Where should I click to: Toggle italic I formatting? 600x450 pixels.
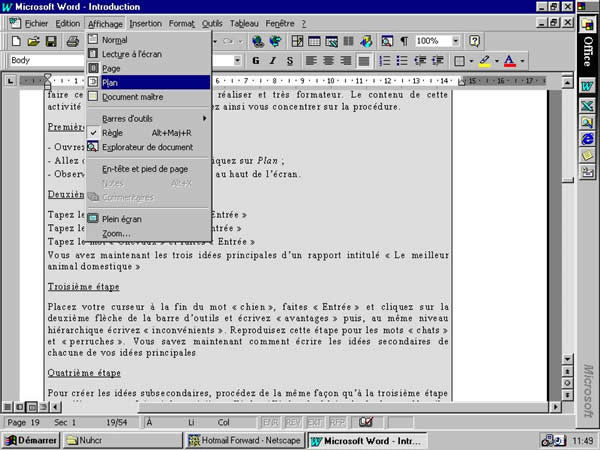coord(273,60)
